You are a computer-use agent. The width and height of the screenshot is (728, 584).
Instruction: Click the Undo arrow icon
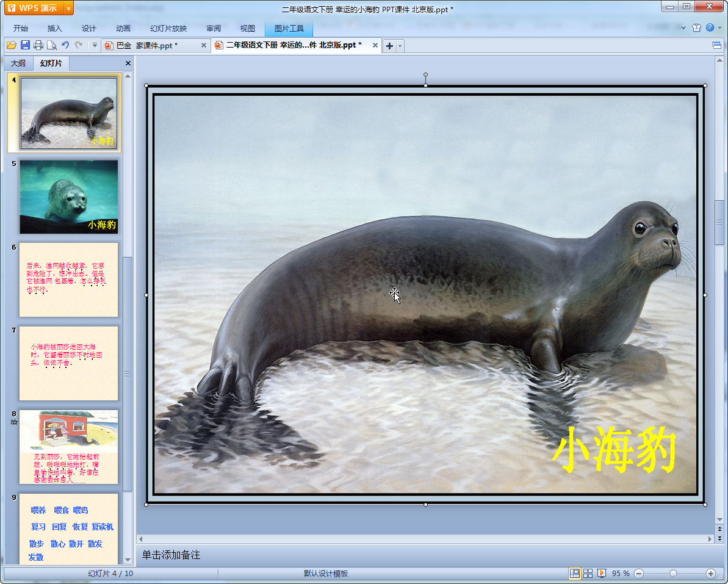[x=65, y=45]
